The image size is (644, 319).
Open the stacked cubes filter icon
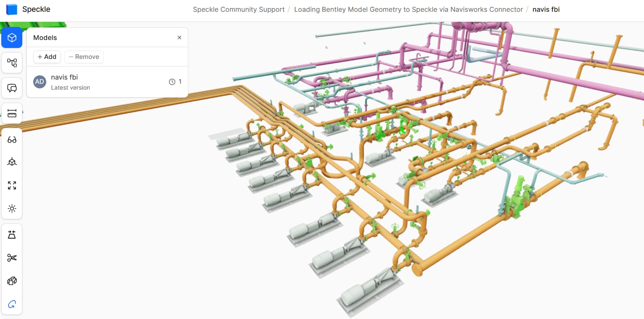(x=12, y=281)
